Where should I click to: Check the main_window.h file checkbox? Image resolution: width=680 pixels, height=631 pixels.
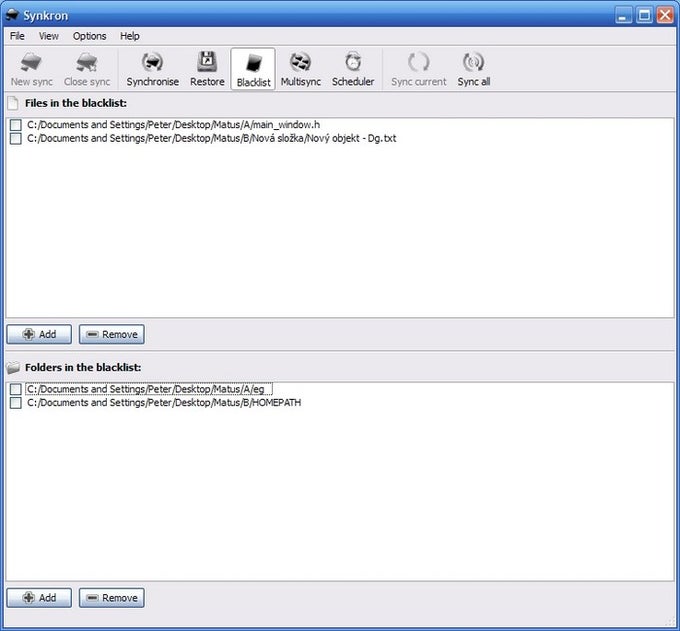16,125
